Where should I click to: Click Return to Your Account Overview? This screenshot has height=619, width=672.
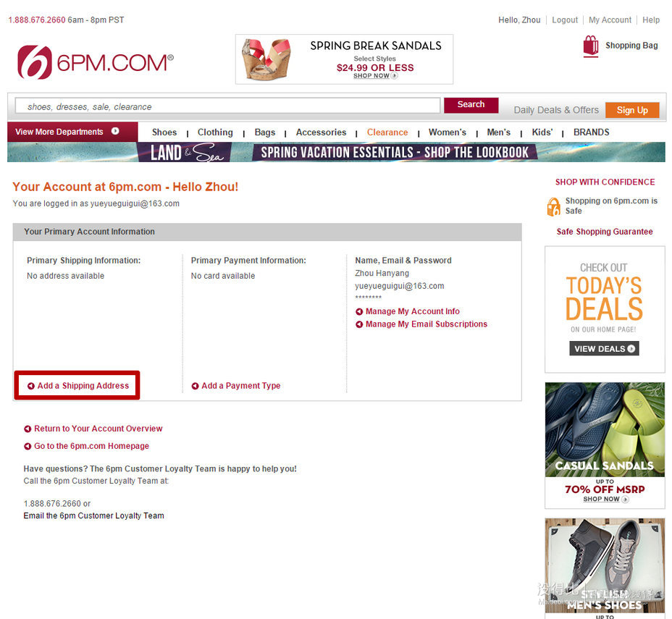98,429
